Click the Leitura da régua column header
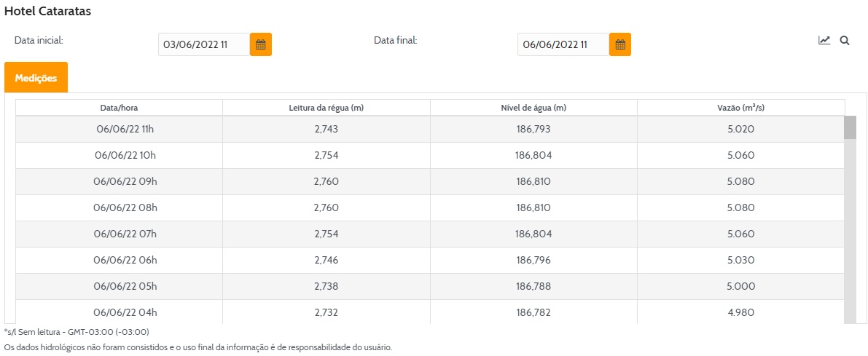 click(326, 108)
